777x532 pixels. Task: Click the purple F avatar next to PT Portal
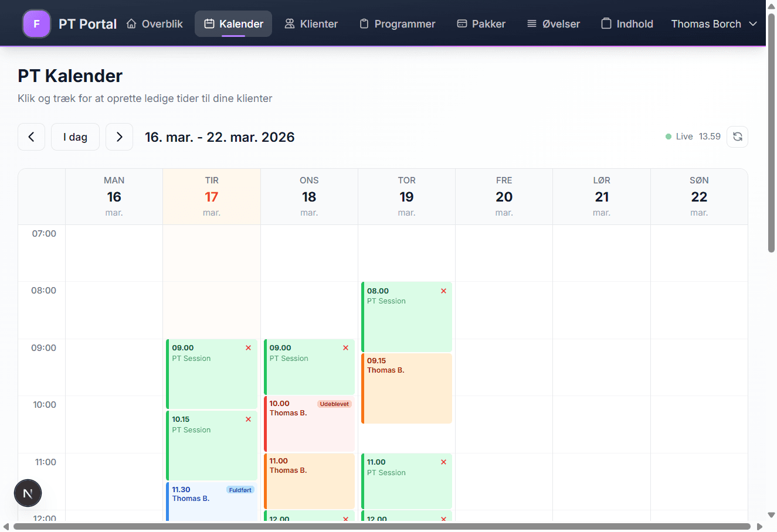pyautogui.click(x=36, y=23)
